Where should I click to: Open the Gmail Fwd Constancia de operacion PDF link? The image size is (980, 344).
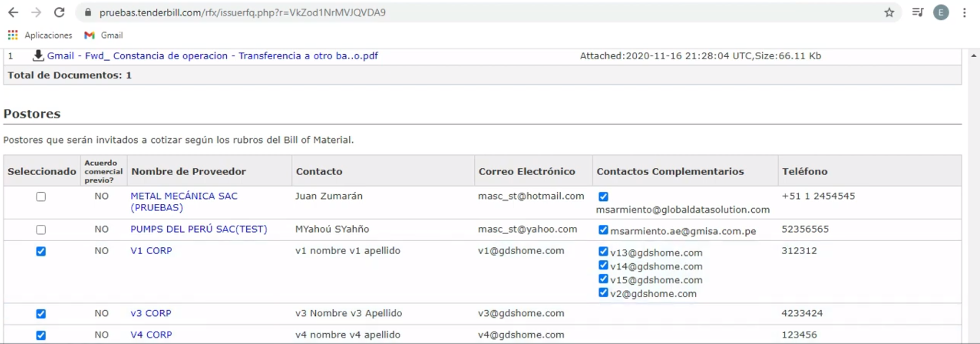[212, 56]
